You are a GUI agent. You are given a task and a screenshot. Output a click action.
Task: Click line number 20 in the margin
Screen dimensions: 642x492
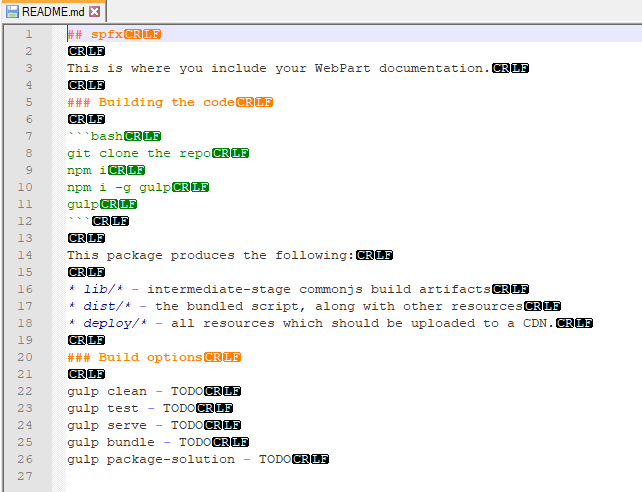(x=25, y=357)
